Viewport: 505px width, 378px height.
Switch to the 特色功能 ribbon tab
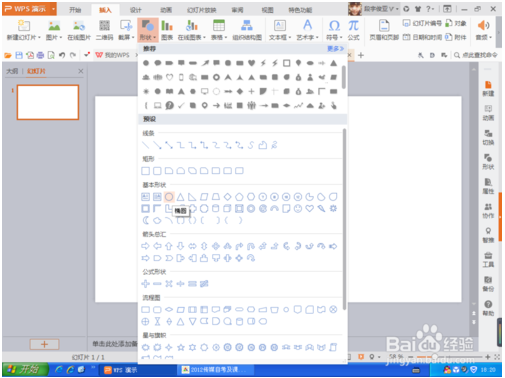pyautogui.click(x=300, y=10)
